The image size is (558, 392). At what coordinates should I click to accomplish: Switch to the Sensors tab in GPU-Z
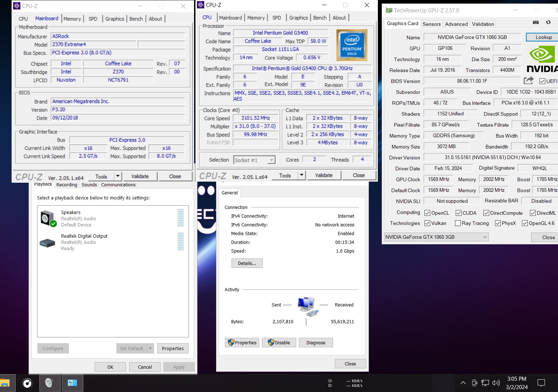[x=431, y=24]
